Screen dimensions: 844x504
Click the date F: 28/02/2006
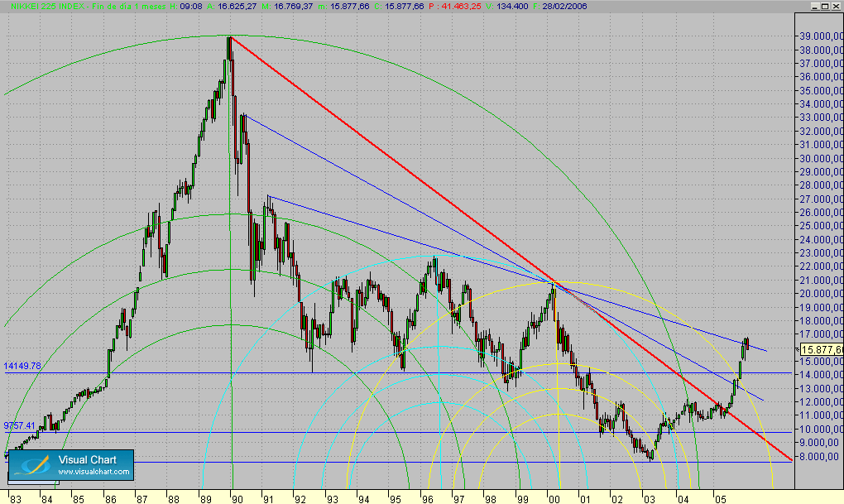(x=560, y=7)
